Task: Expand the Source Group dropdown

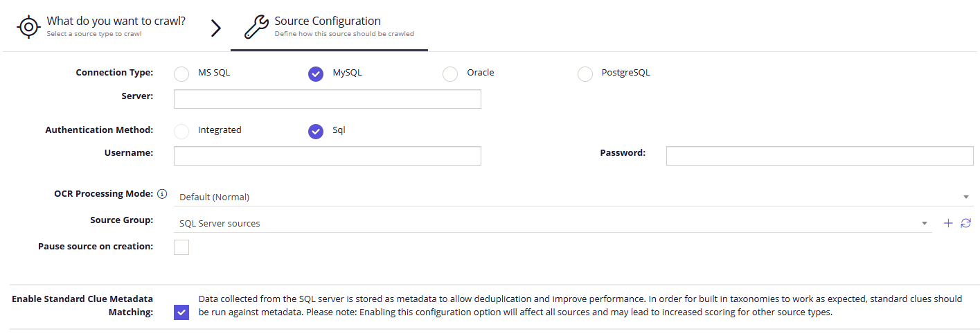Action: 553,223
